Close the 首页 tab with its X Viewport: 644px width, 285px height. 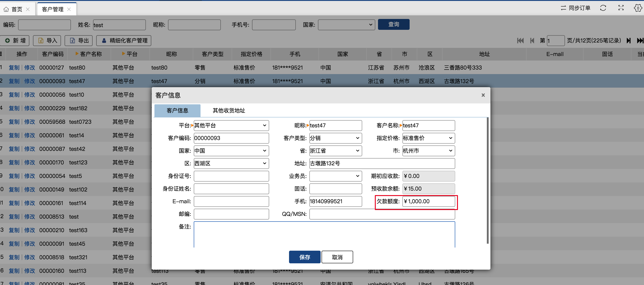[28, 9]
